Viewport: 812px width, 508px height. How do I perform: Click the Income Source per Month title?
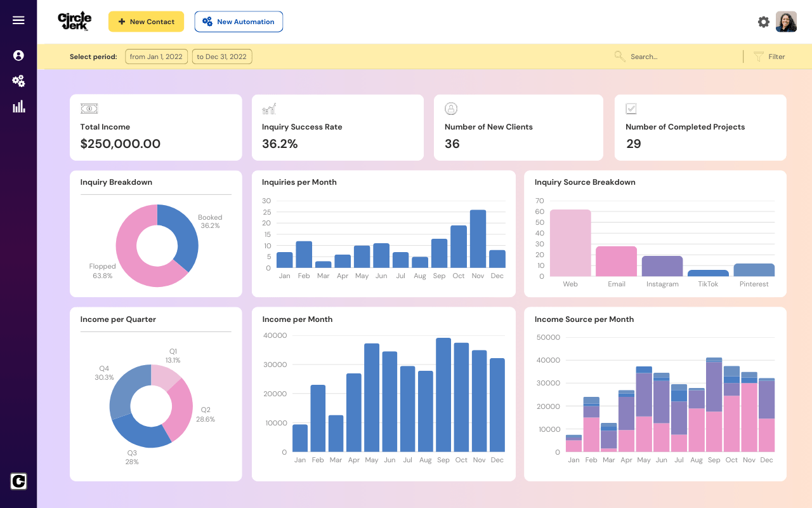584,319
